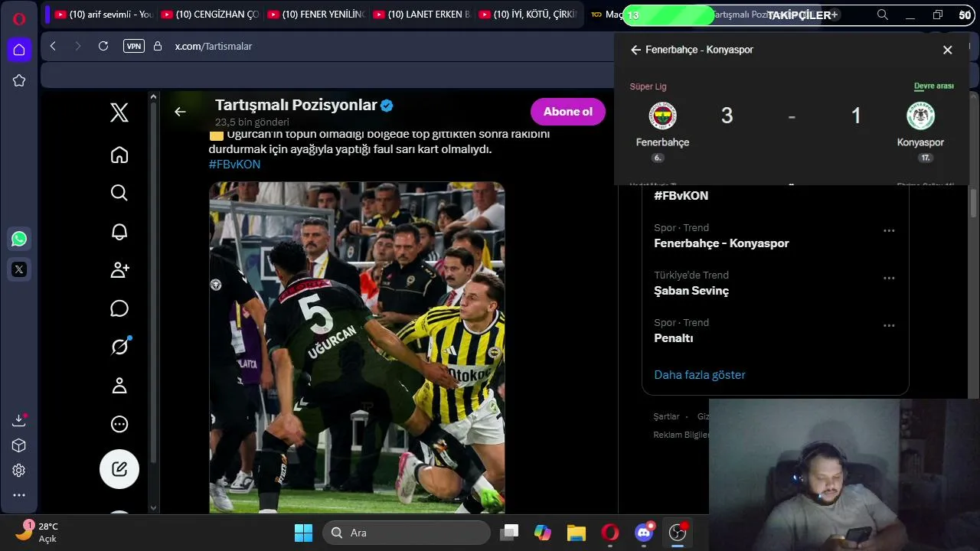
Task: Open Discord from the taskbar
Action: pos(644,533)
